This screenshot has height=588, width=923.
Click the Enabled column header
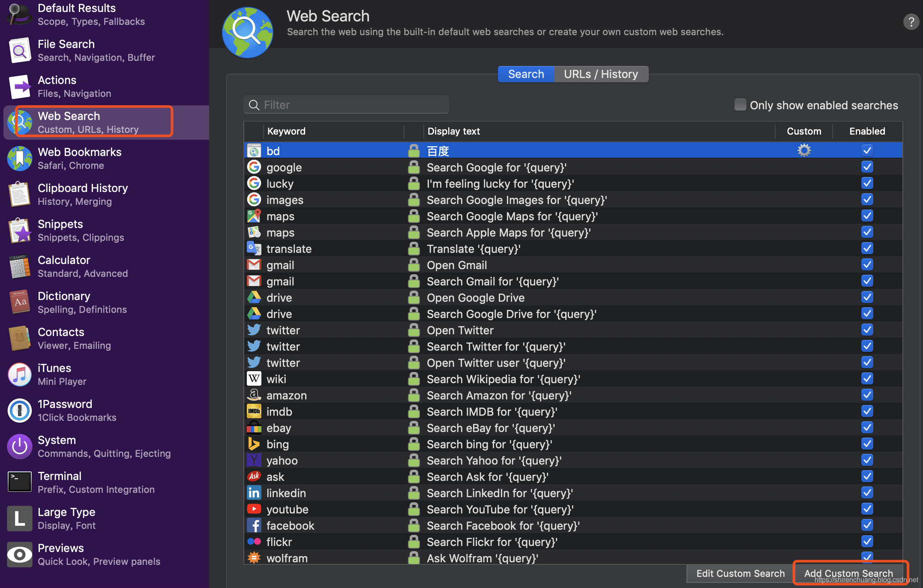(867, 131)
